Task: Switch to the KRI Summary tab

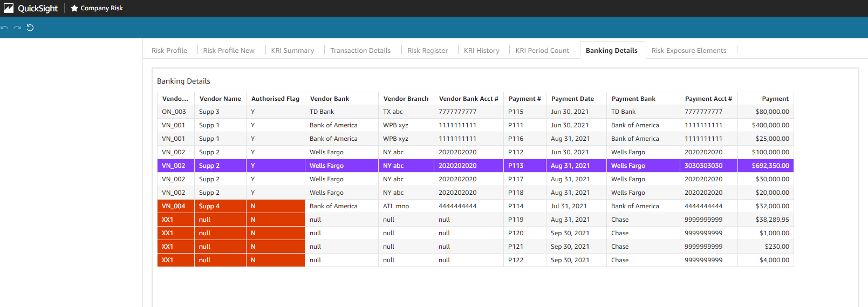Action: 292,50
